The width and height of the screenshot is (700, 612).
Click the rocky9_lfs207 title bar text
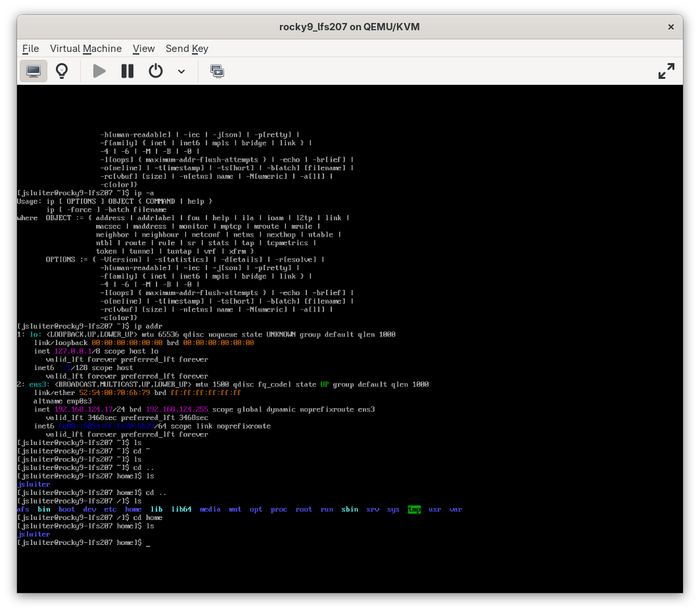349,27
